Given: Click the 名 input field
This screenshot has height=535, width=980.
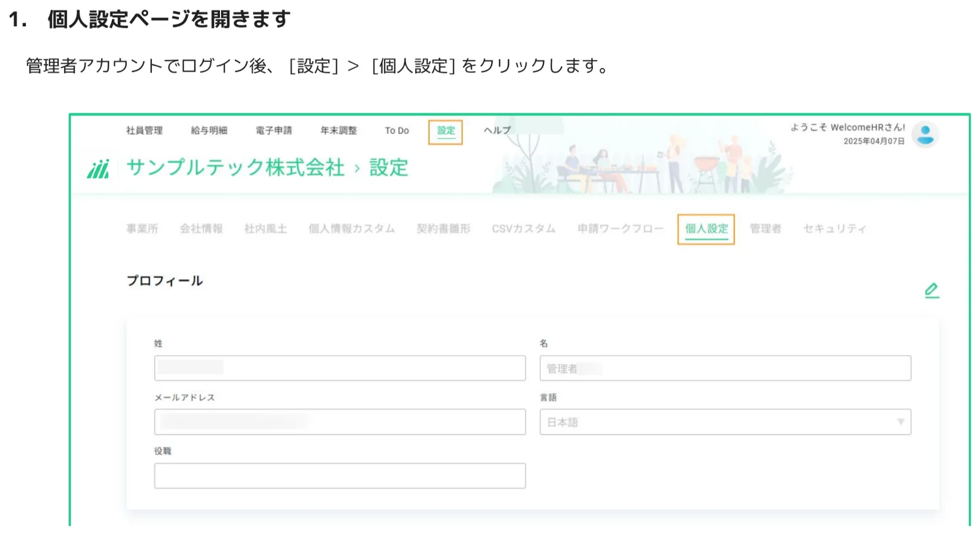Looking at the screenshot, I should [725, 368].
